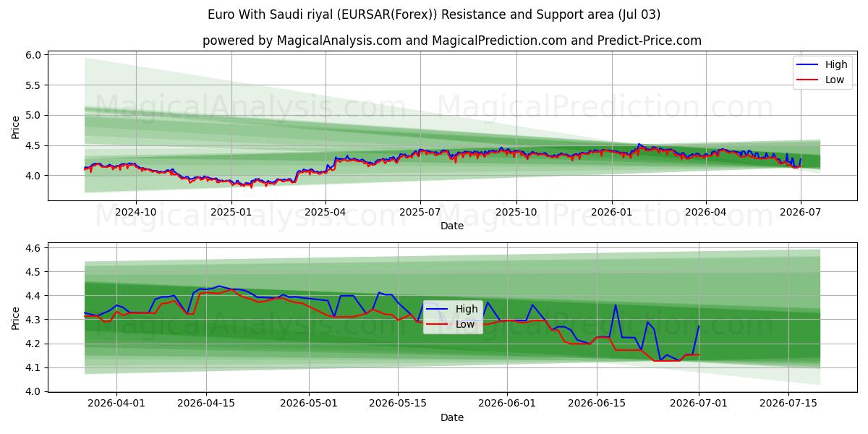Click the '2026-04-15' date tick label

point(206,404)
